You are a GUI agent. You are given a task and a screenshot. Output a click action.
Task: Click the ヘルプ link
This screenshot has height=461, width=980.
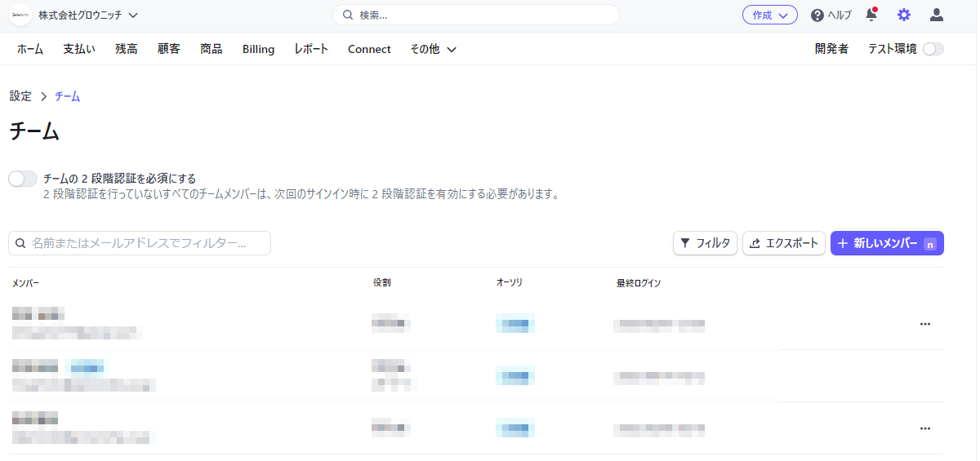pyautogui.click(x=840, y=16)
